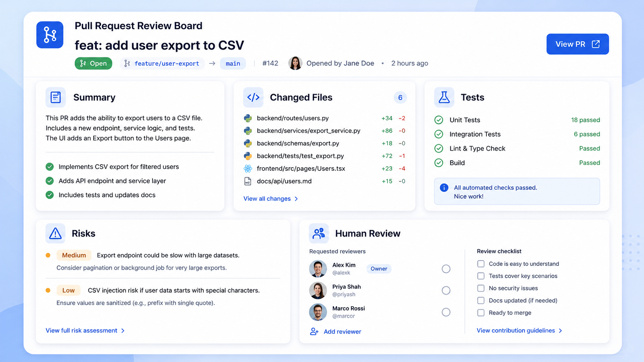Click the Integration Tests check icon
This screenshot has width=644, height=362.
(439, 134)
